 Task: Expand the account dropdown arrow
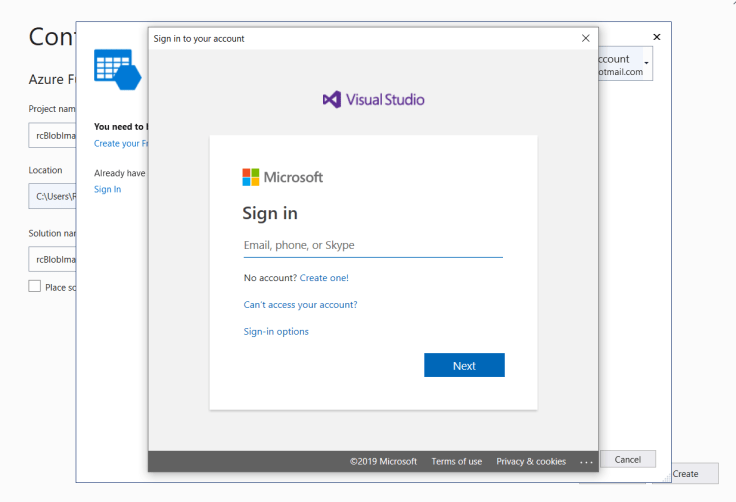(x=646, y=65)
